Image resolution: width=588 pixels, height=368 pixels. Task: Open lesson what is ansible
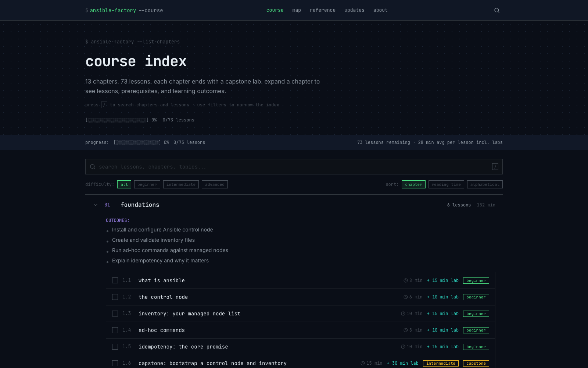(x=162, y=280)
